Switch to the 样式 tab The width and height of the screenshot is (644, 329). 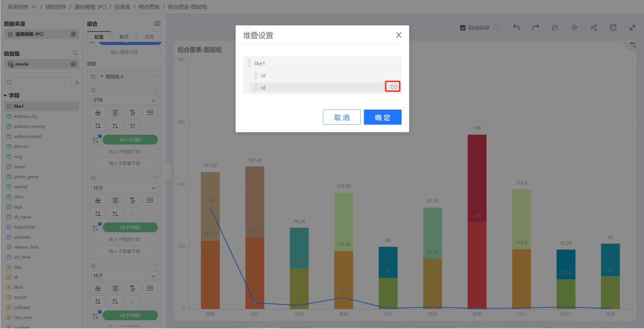124,37
